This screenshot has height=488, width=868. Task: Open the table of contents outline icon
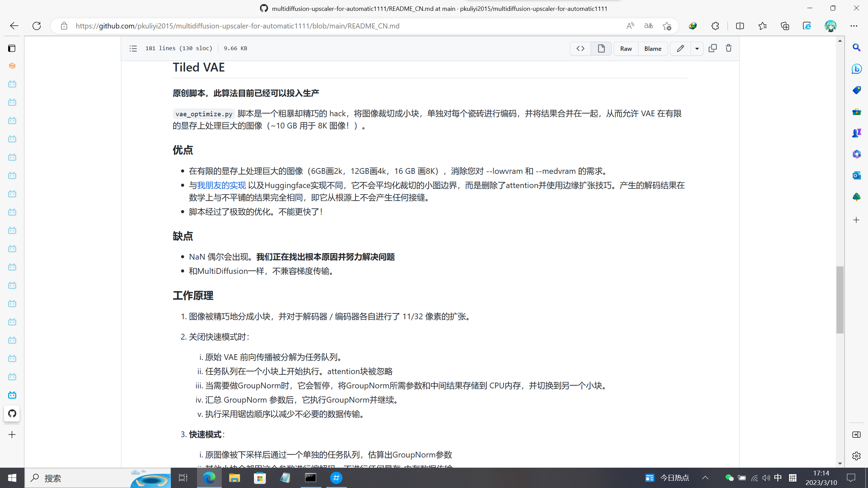pyautogui.click(x=133, y=48)
